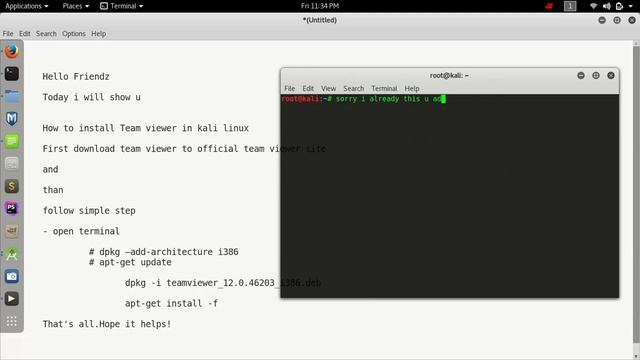The height and width of the screenshot is (360, 640).
Task: Open volume speaker icon in top bar
Action: 607,6
